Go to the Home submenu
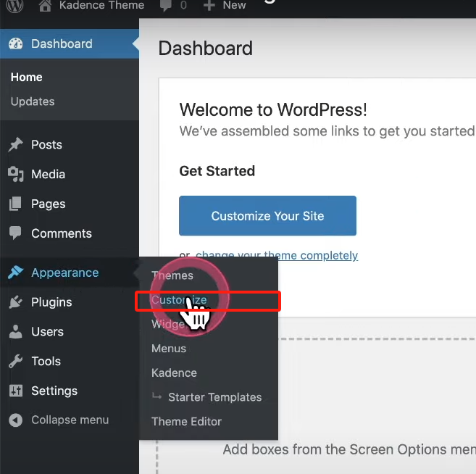476x474 pixels. coord(26,77)
